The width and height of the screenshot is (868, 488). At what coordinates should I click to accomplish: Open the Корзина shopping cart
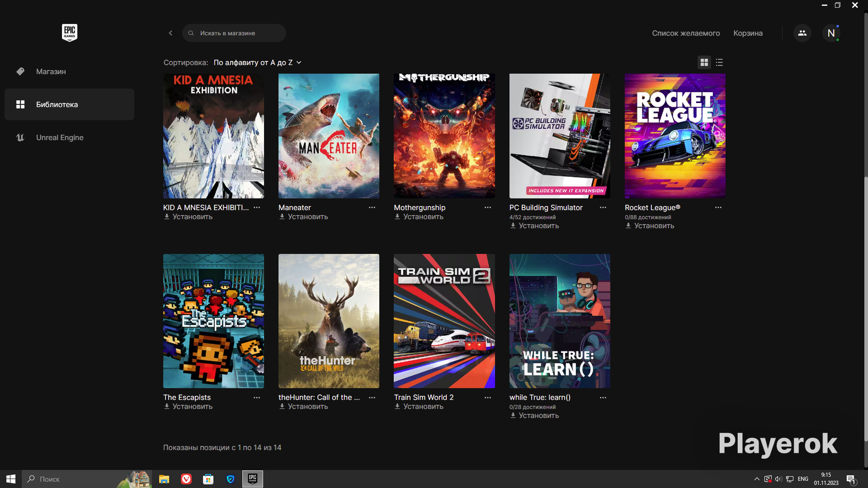[x=748, y=33]
